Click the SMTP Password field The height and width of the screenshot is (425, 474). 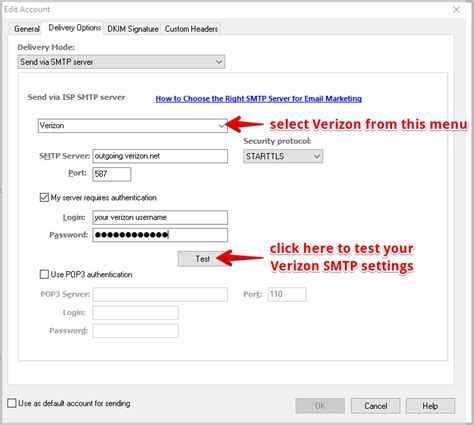coord(160,235)
